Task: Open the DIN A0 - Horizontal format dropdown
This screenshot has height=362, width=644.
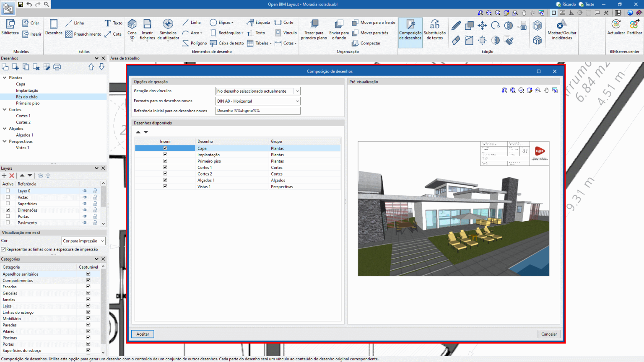Action: (x=297, y=101)
